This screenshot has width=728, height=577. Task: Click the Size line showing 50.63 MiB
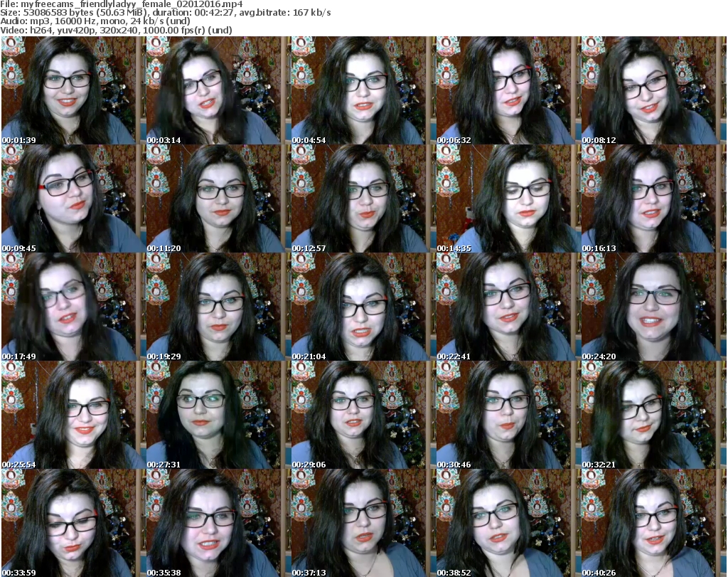[165, 13]
